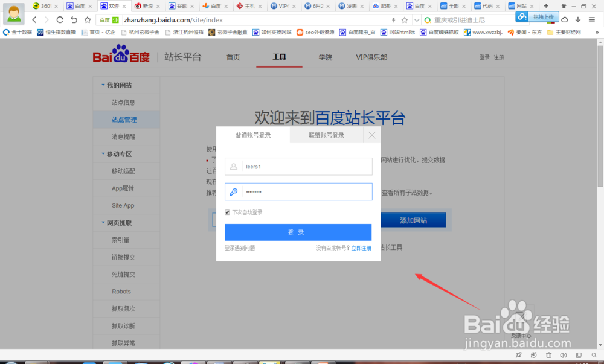Screen dimensions: 604x364
Task: Switch to 联盟账号登录 tab
Action: coord(326,135)
